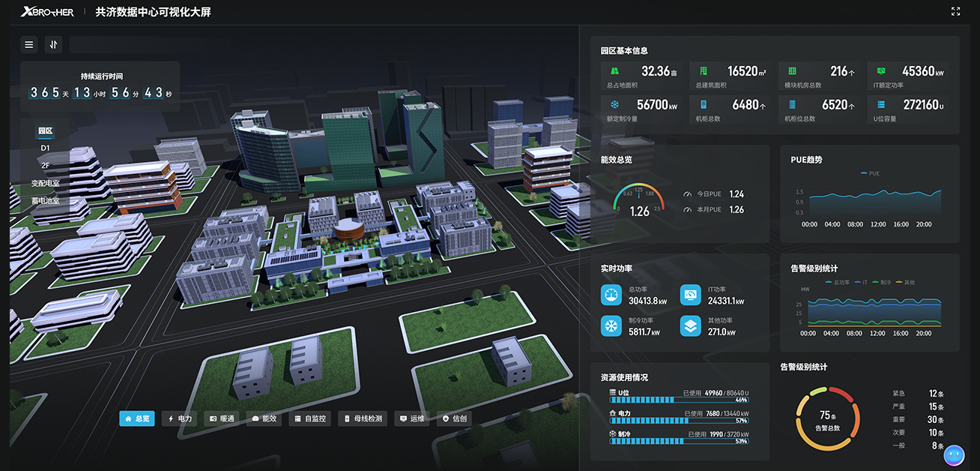Open 蓄电池室 in the left navigation
The width and height of the screenshot is (980, 471).
pos(45,201)
